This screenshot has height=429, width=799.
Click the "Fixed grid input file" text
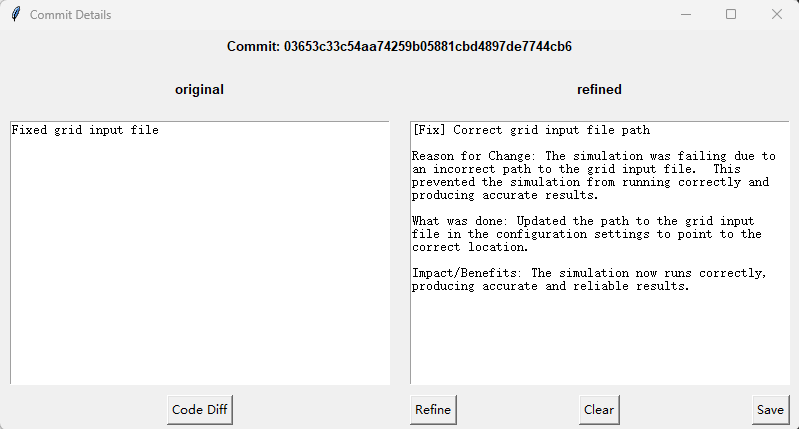coord(85,130)
